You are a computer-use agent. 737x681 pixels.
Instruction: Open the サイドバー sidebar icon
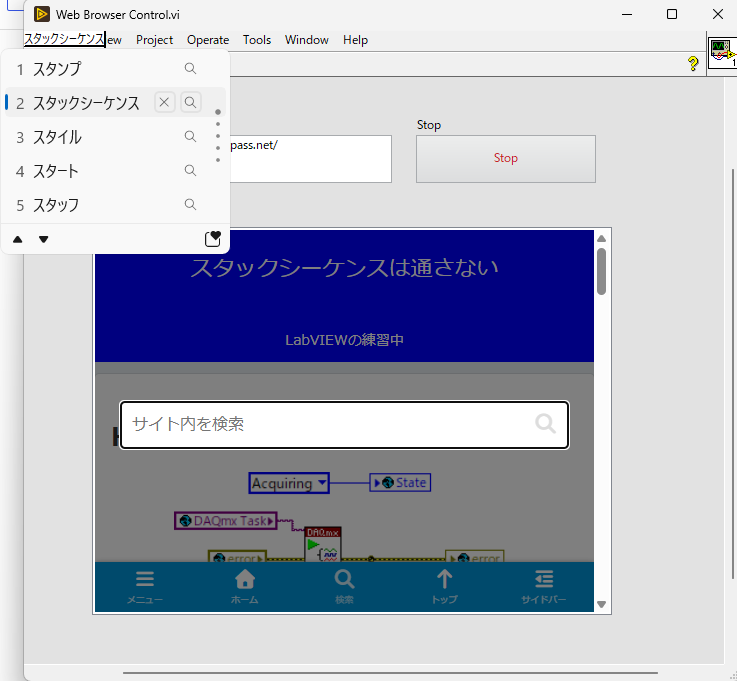point(544,586)
